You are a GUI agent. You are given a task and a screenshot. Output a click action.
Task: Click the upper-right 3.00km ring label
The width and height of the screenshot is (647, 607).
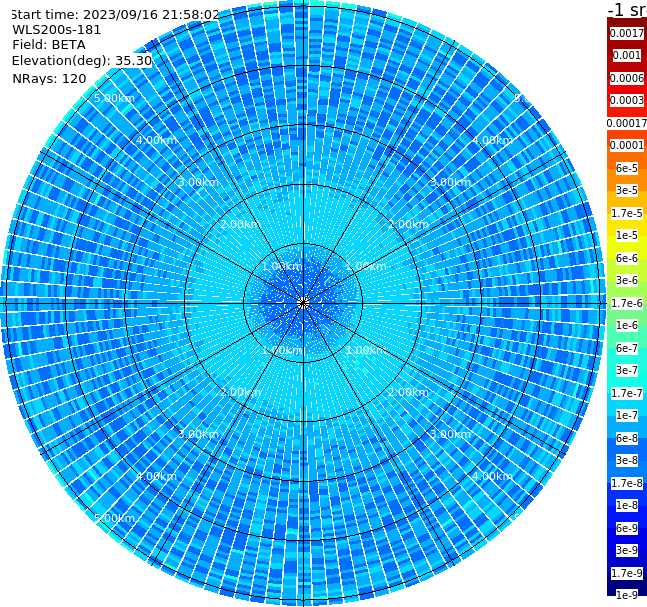pyautogui.click(x=450, y=182)
